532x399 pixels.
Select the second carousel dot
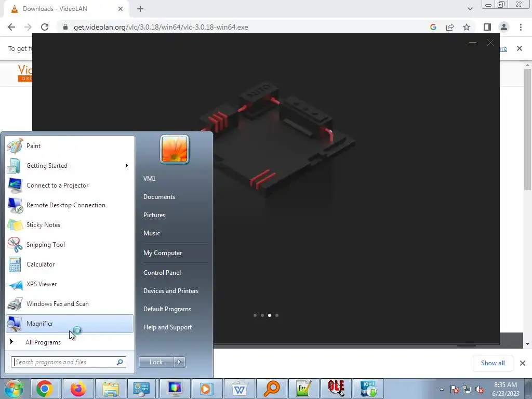pyautogui.click(x=262, y=315)
